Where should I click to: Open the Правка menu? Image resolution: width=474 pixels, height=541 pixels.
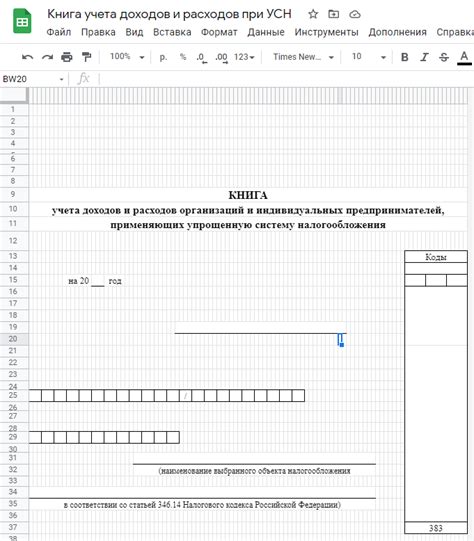tap(98, 32)
